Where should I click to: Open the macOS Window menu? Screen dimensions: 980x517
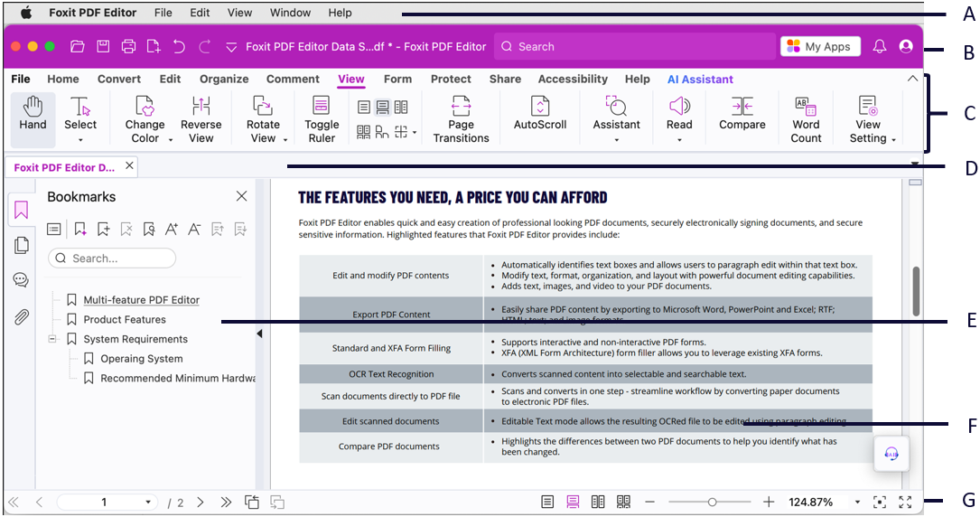(x=290, y=13)
